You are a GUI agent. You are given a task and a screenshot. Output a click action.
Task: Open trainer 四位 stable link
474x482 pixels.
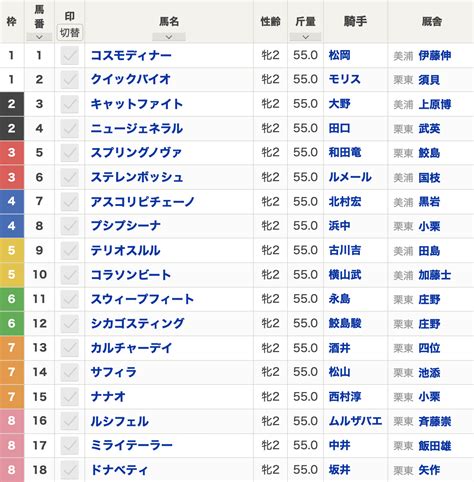pyautogui.click(x=429, y=348)
